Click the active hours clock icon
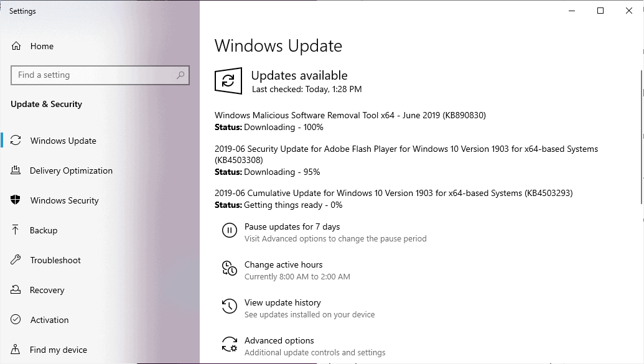This screenshot has height=364, width=644. tap(230, 268)
